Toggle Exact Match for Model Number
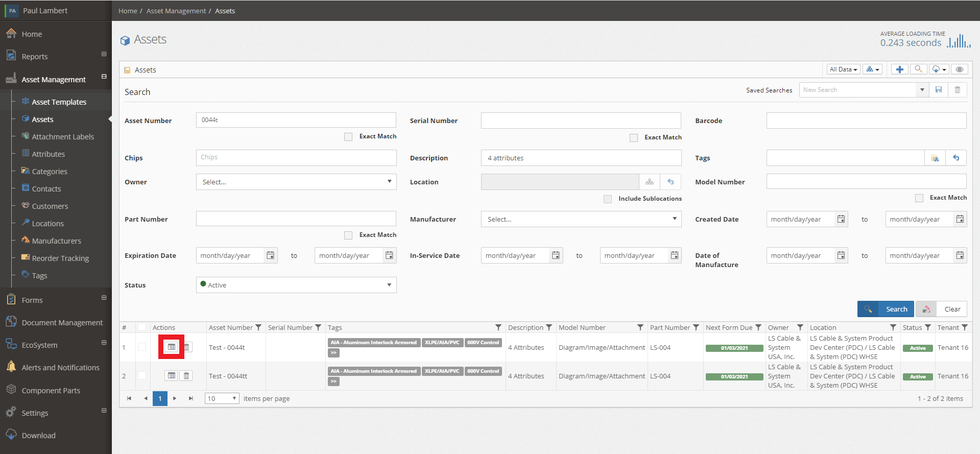Image resolution: width=980 pixels, height=454 pixels. 919,198
